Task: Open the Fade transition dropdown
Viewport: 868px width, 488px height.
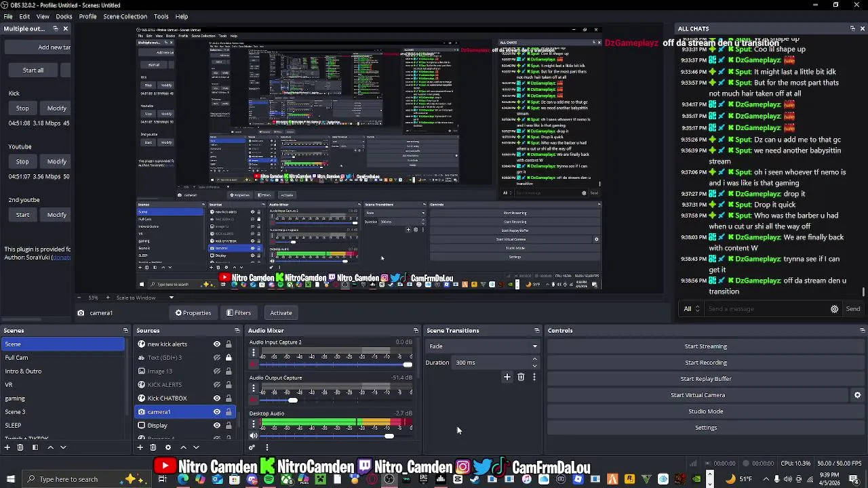Action: tap(482, 346)
